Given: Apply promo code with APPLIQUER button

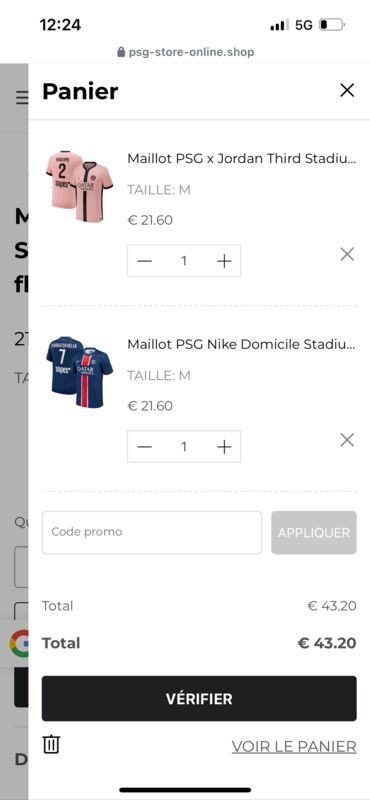Looking at the screenshot, I should point(314,532).
